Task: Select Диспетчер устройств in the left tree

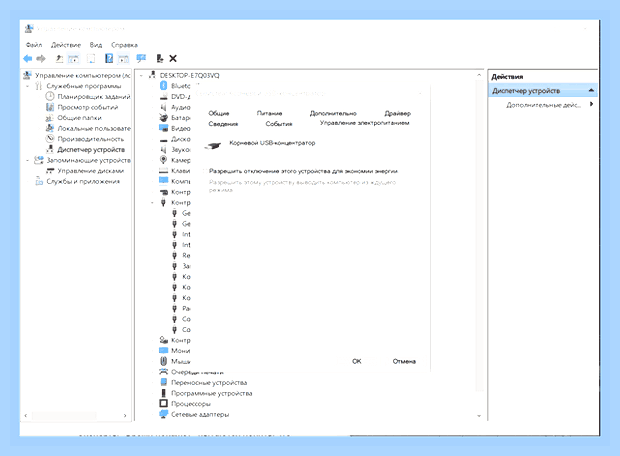Action: 91,149
